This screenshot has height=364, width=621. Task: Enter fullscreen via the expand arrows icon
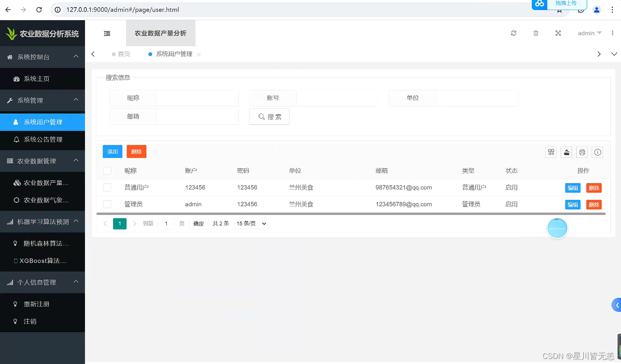(x=558, y=33)
